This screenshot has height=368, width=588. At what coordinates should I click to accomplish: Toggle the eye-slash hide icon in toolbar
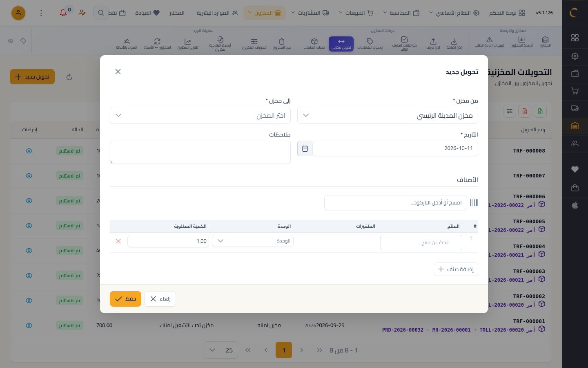11,41
